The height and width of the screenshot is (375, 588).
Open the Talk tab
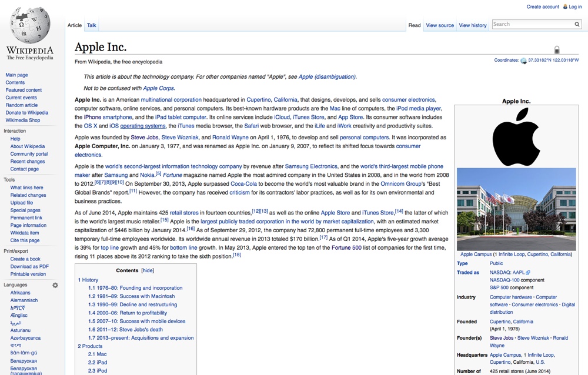coord(92,25)
